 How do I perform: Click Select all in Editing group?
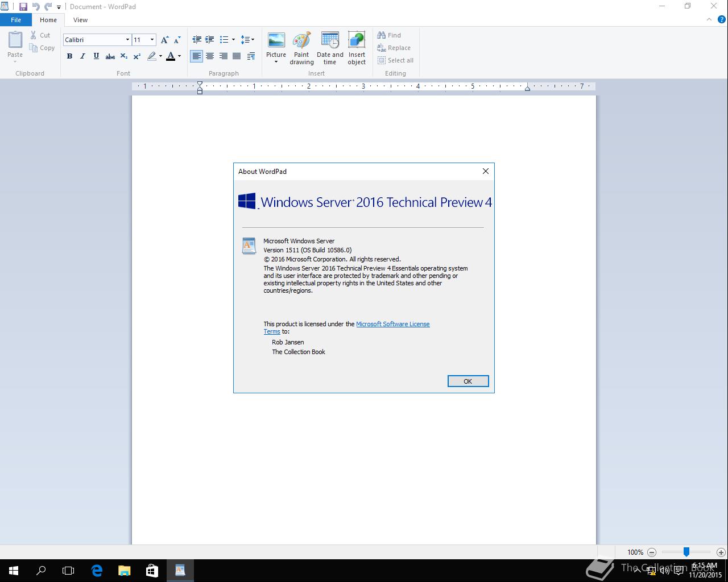pos(395,60)
